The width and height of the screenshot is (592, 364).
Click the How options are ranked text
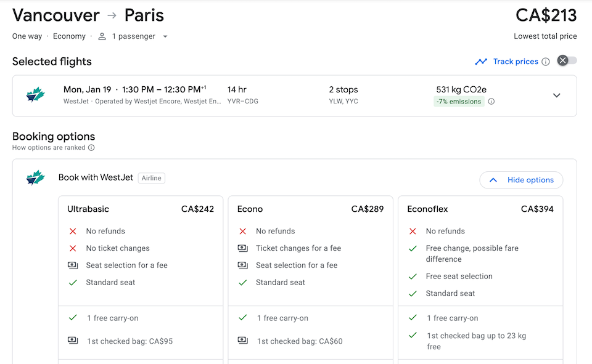49,148
